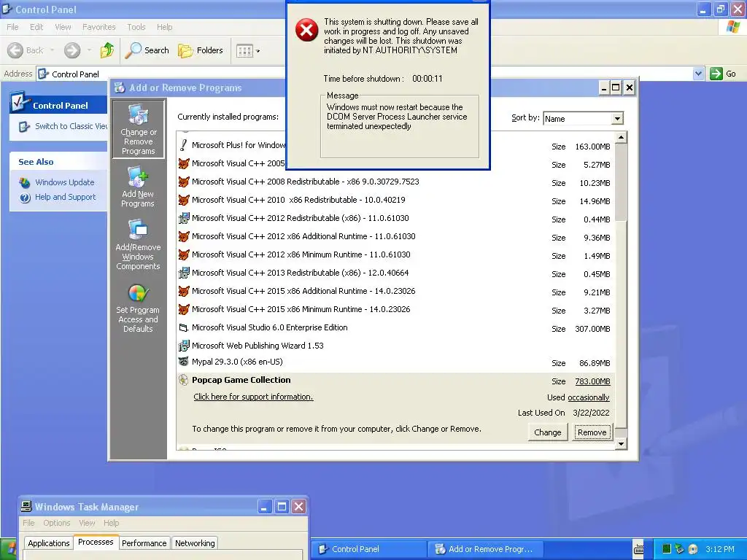Click the Change button for Popcap Game Collection
This screenshot has width=747, height=560.
pyautogui.click(x=547, y=432)
